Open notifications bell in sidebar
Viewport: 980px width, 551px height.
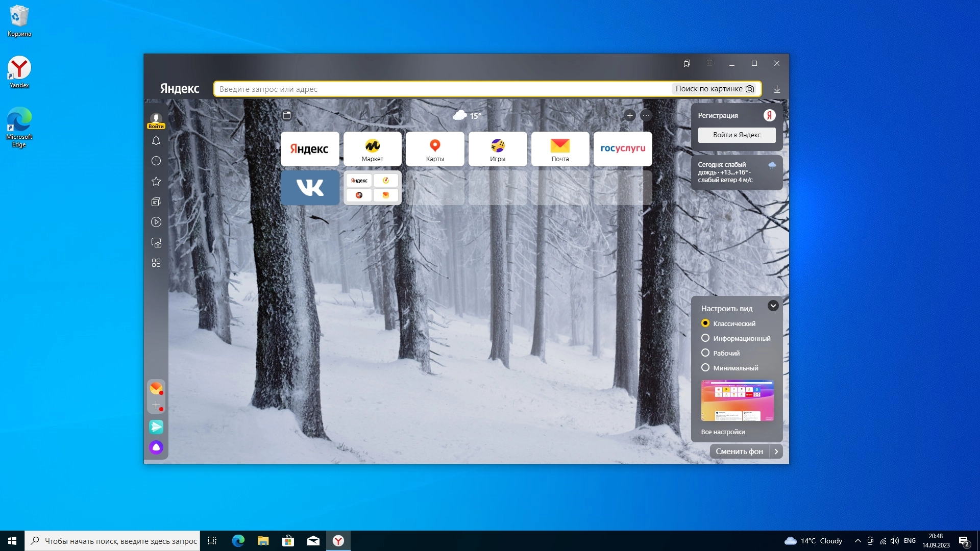point(156,141)
